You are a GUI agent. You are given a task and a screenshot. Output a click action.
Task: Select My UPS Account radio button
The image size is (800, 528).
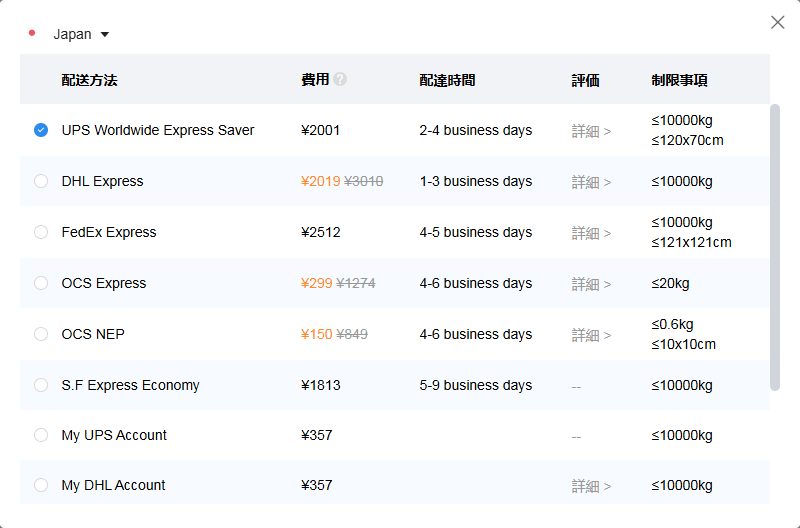pyautogui.click(x=41, y=435)
